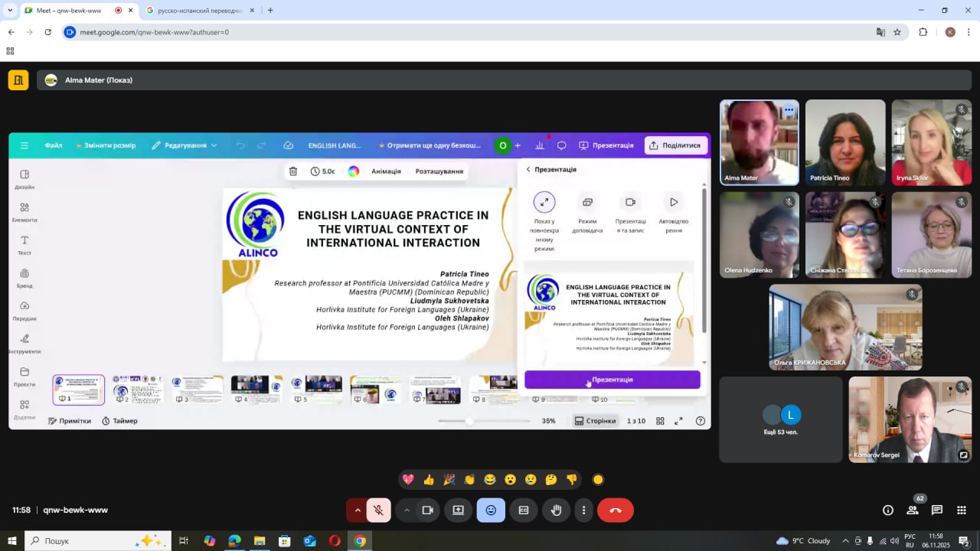Switch to the русско-испанский переводчик tab

coord(194,11)
